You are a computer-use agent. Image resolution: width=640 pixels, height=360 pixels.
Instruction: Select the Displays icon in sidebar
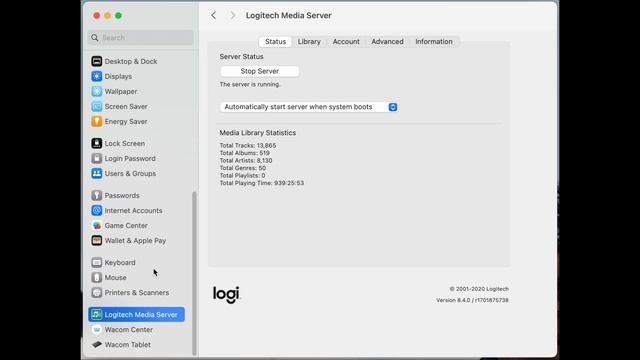tap(97, 76)
